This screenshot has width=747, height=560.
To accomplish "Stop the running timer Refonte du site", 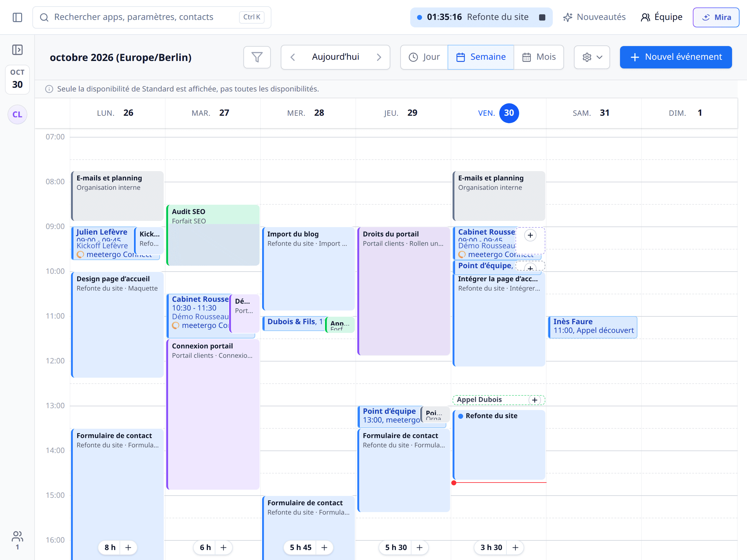I will (x=542, y=17).
